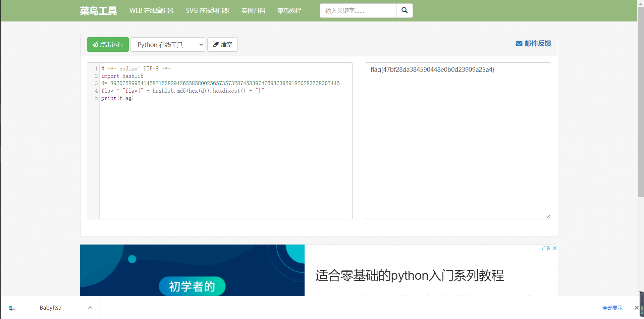This screenshot has width=644, height=319.
Task: Open 实例归档 menu item
Action: tap(253, 11)
